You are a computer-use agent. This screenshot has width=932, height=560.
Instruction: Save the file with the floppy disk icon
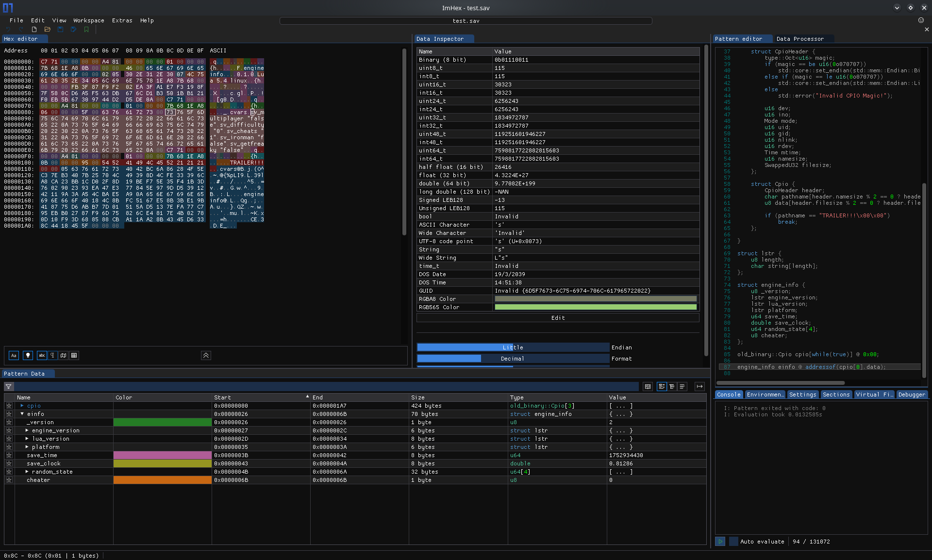click(61, 30)
